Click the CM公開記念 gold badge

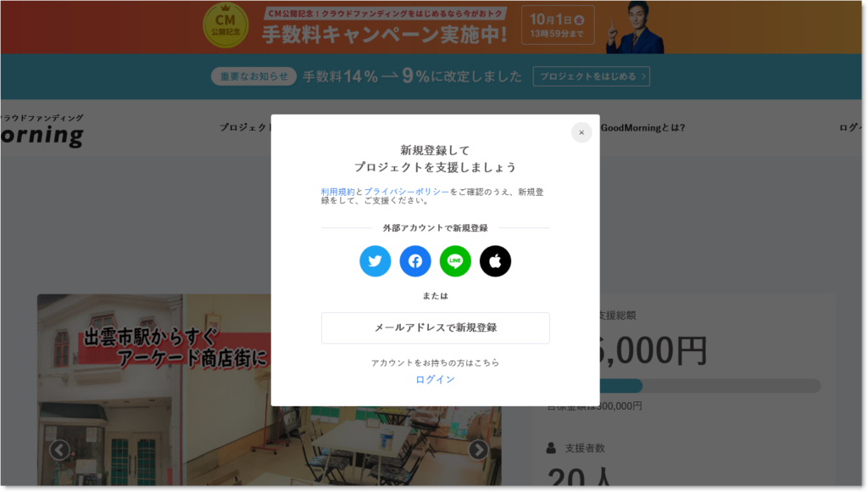click(225, 25)
